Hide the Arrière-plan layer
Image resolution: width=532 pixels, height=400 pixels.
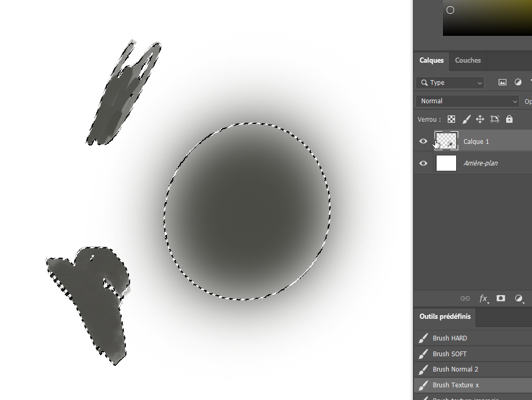423,163
